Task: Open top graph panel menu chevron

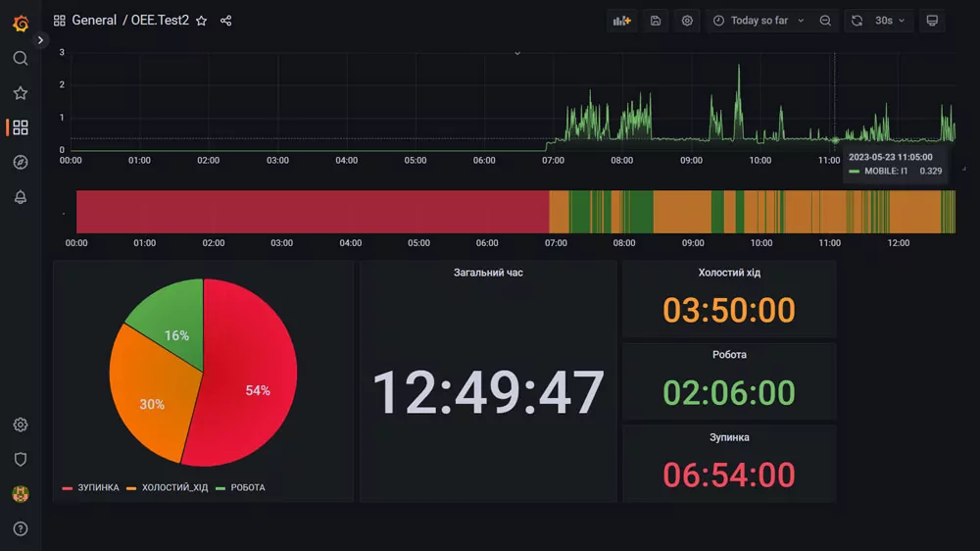Action: (x=516, y=53)
